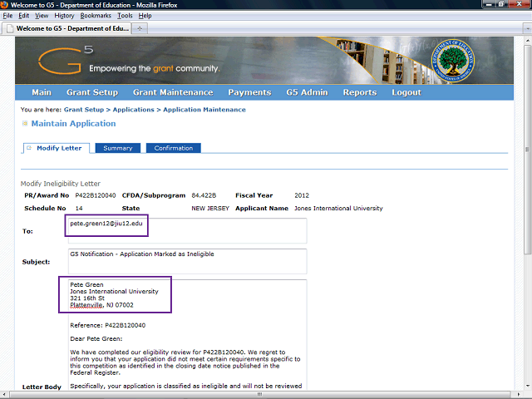Click scroll down arrow on vertical scrollbar

tap(527, 386)
